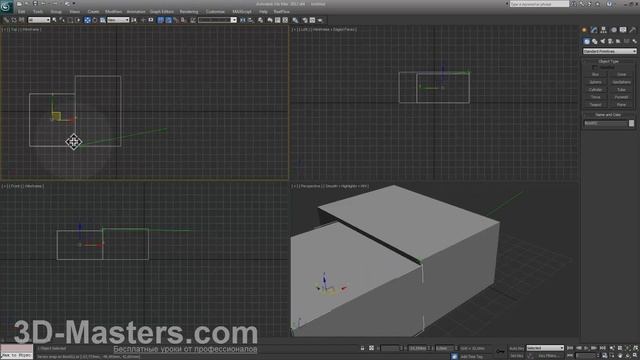
Task: Select the Select and Move tool
Action: [x=87, y=20]
